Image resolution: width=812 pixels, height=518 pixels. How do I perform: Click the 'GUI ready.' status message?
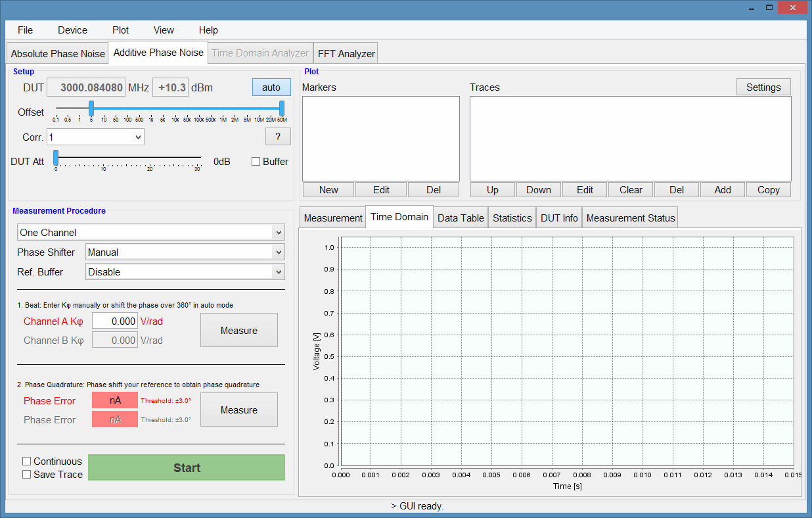point(417,506)
